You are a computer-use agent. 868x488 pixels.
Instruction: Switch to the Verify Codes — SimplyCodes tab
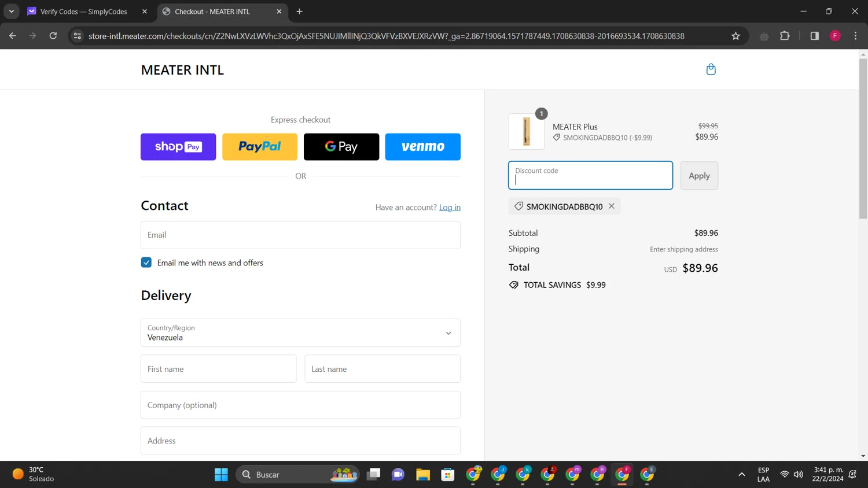point(84,12)
